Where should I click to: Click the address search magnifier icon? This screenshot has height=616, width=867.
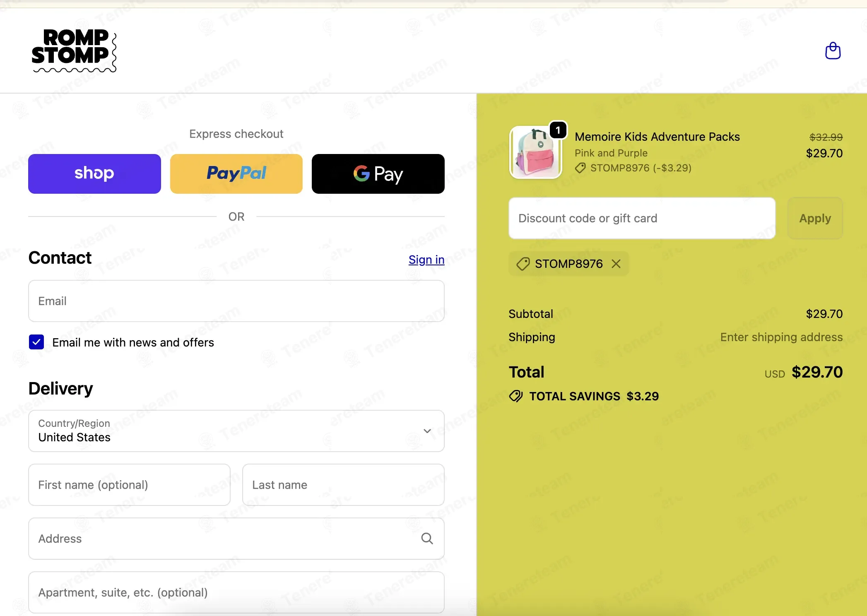pos(427,539)
